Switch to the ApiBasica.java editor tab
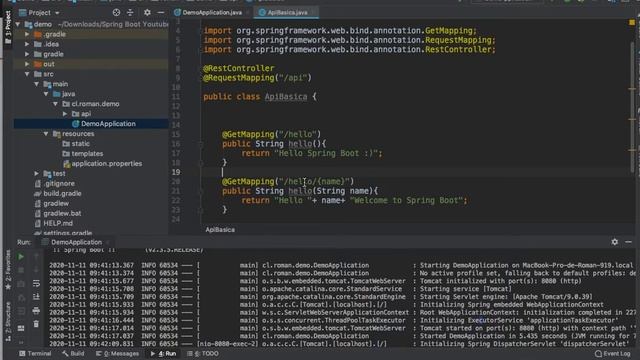The image size is (640, 360). tap(287, 13)
